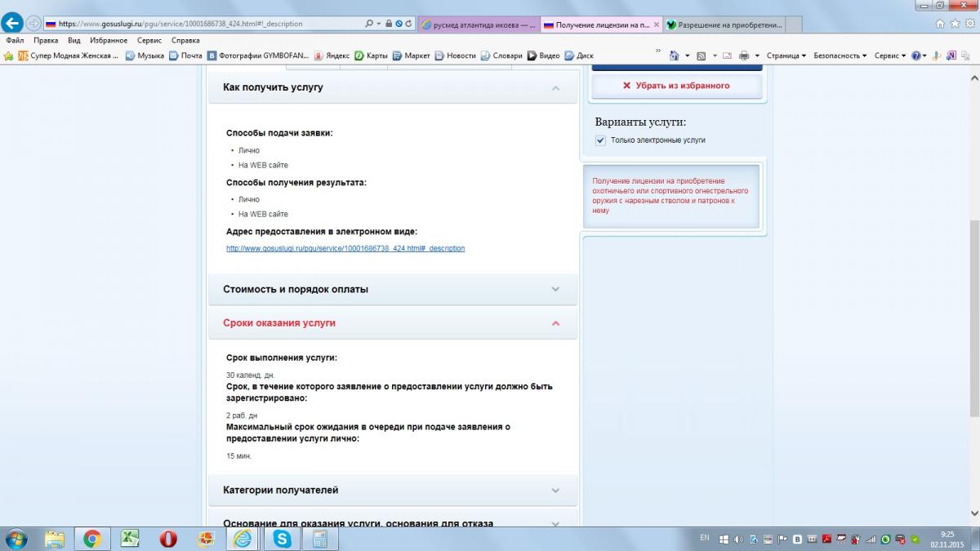Screen dimensions: 980x551
Task: Open the Windows Start menu
Action: (16, 538)
